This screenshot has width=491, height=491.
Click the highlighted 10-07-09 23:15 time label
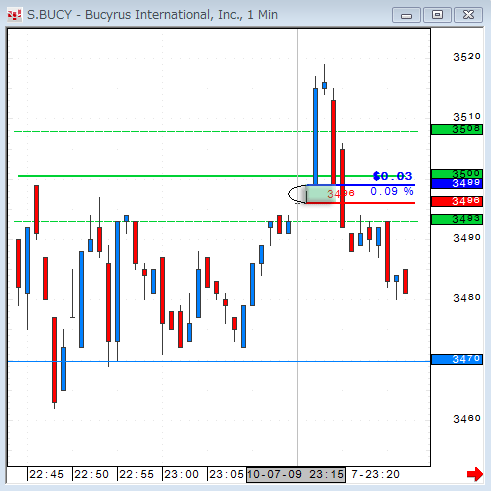296,474
